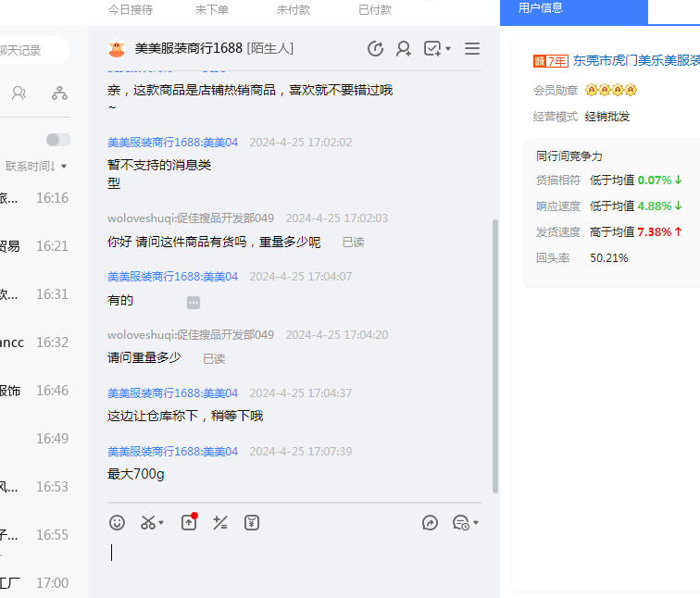Click the ellipsis button next to 有的
The height and width of the screenshot is (598, 700).
194,303
